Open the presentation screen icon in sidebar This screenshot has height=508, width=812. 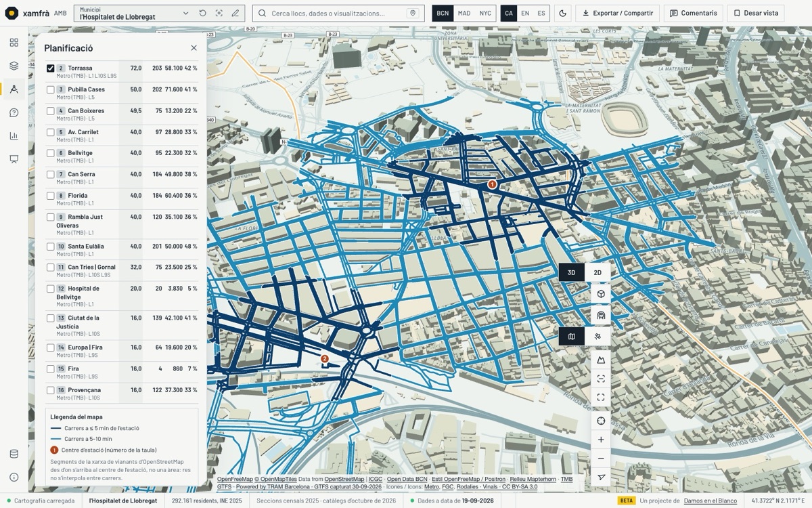14,159
